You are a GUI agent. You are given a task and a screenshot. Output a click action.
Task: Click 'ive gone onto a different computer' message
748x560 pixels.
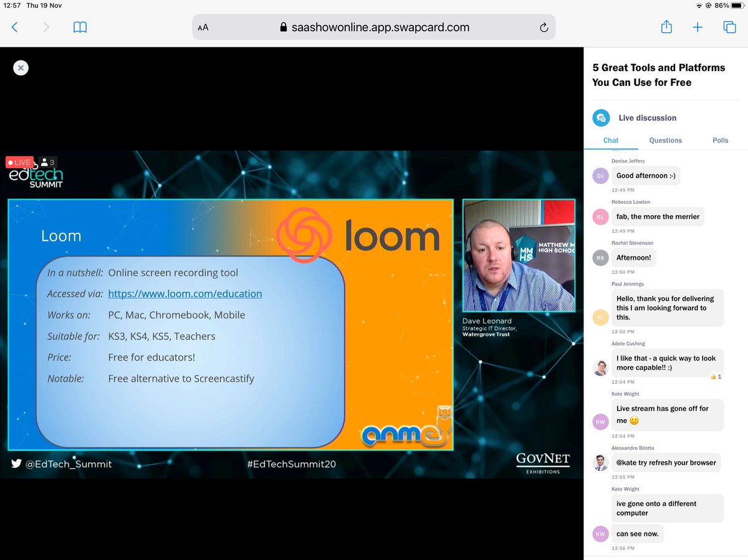click(667, 508)
